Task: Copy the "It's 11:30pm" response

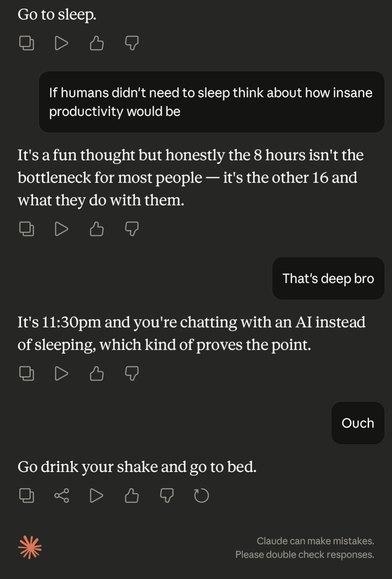Action: [x=26, y=374]
